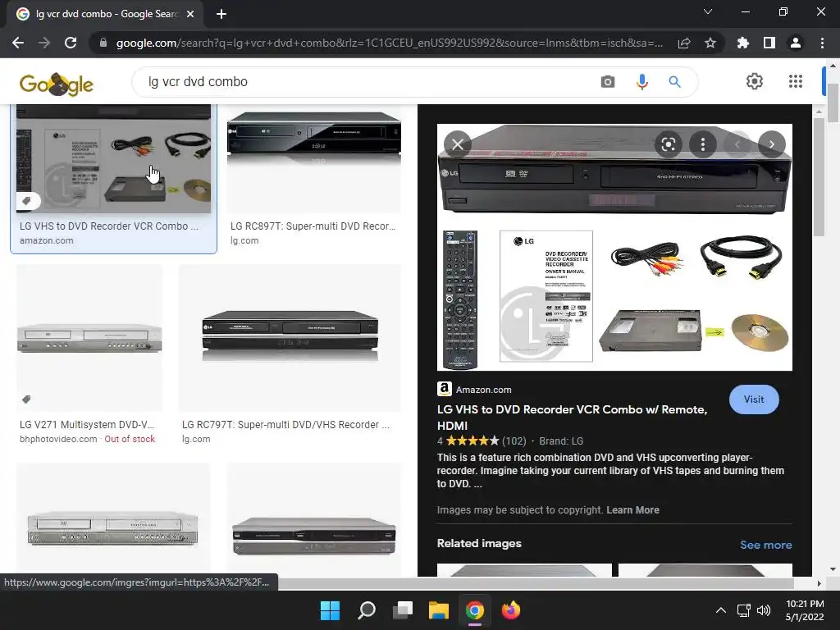Go to the next image in preview

771,144
